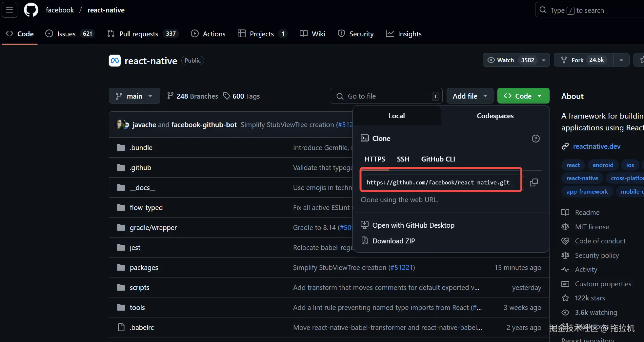Switch to the Code tab
Image resolution: width=644 pixels, height=342 pixels.
point(20,34)
